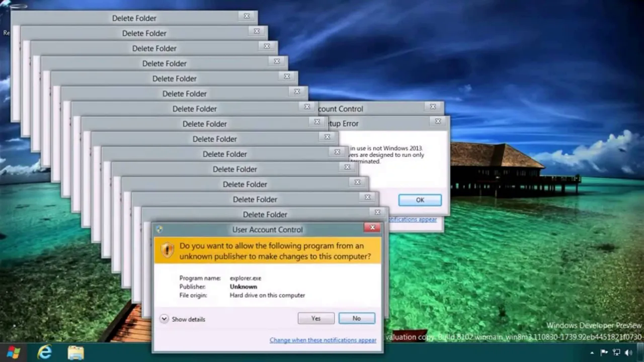Open File Explorer from the taskbar
Viewport: 644px width, 362px height.
[x=76, y=352]
